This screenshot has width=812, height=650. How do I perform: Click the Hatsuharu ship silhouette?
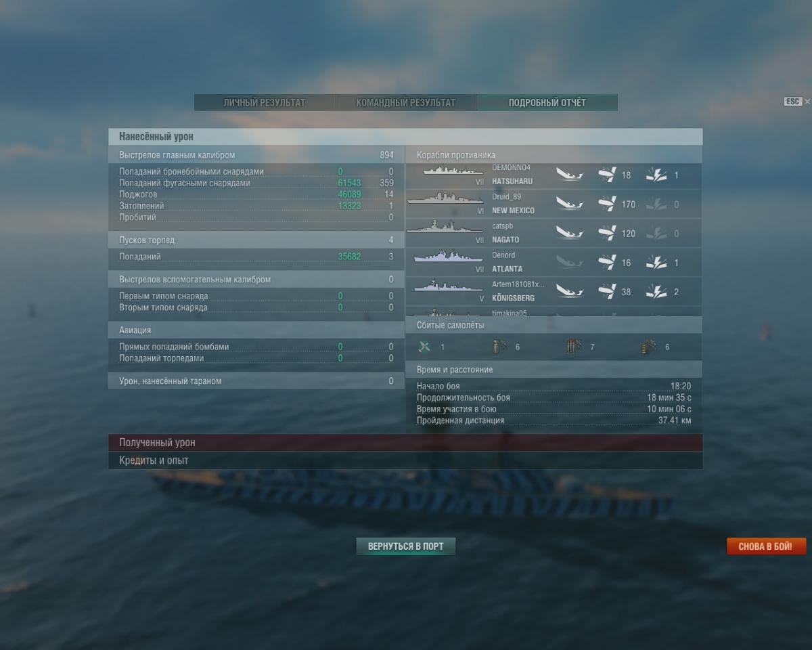(x=453, y=171)
